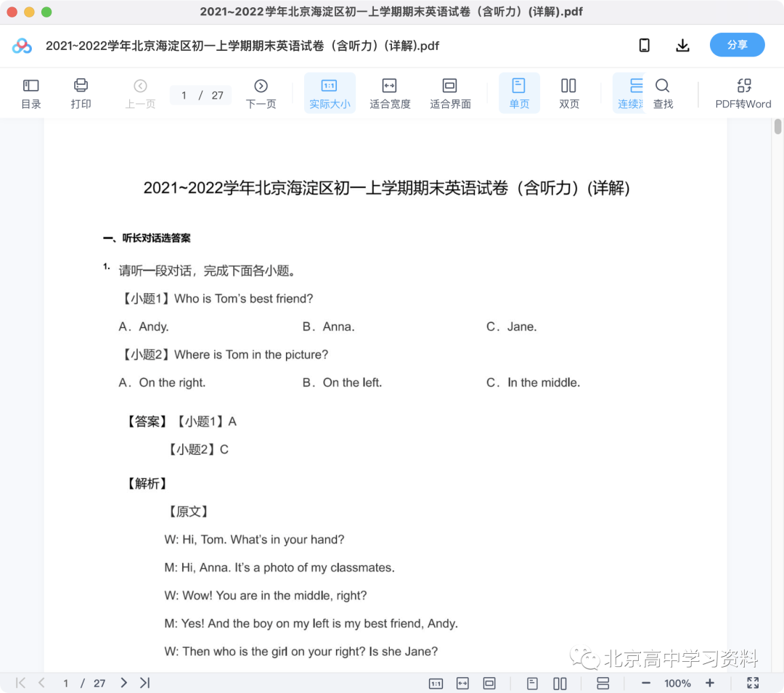
Task: Click the 打印 print icon
Action: tap(81, 94)
